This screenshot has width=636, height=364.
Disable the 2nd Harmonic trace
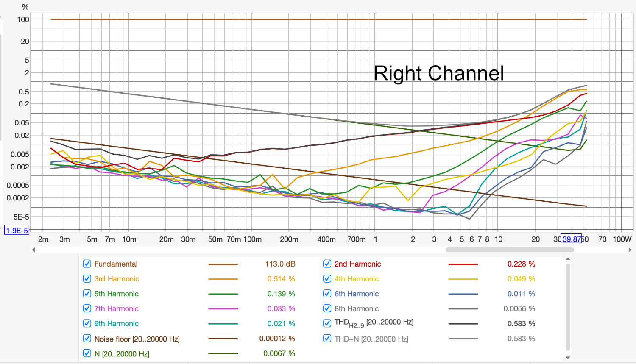(327, 264)
